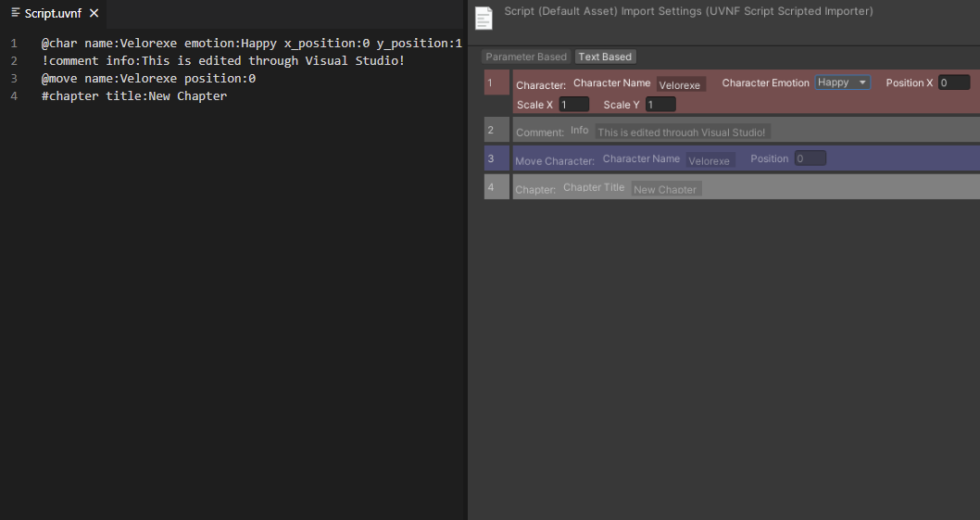Click the '@char name:Velorexe' code line
The width and height of the screenshot is (980, 520).
pos(252,44)
